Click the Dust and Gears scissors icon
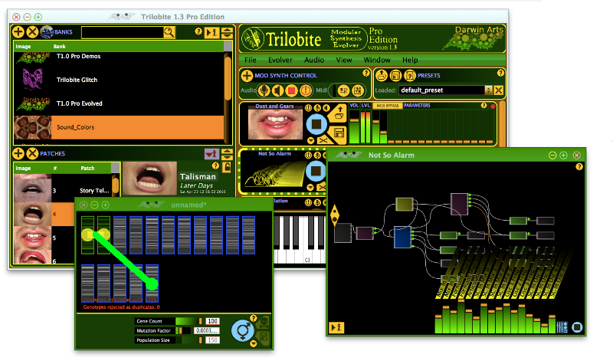The height and width of the screenshot is (364, 613). tap(323, 140)
